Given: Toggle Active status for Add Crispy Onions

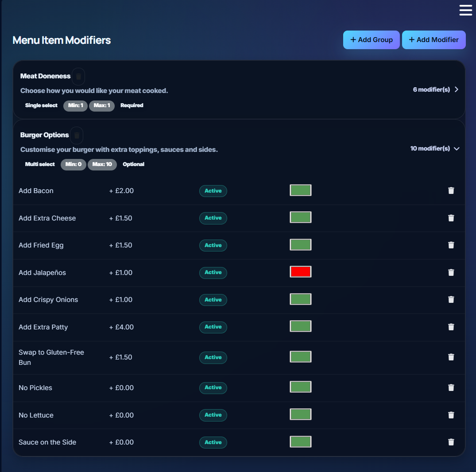Looking at the screenshot, I should [x=213, y=300].
